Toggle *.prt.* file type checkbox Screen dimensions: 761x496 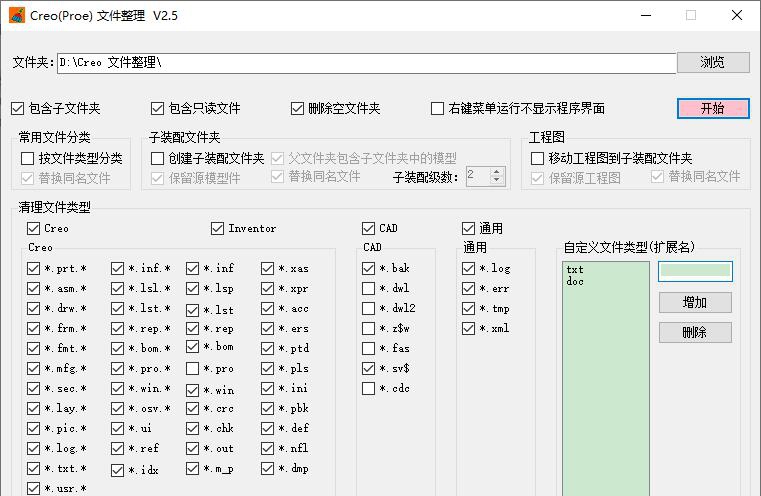(33, 268)
